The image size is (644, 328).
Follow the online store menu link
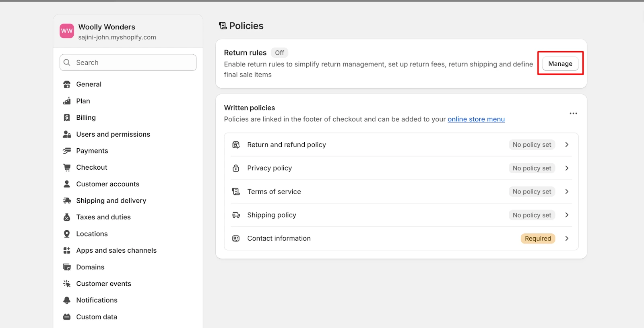pos(476,119)
